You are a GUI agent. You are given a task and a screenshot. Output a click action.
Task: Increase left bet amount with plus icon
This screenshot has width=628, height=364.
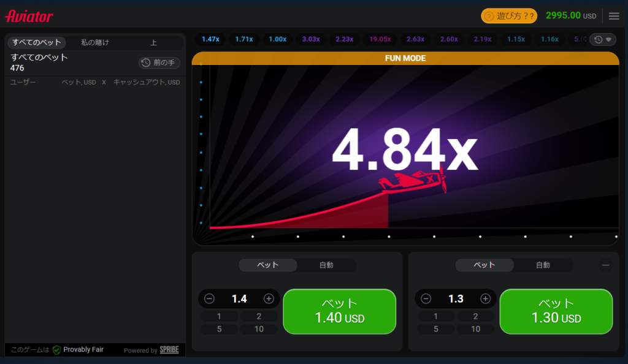pos(269,299)
